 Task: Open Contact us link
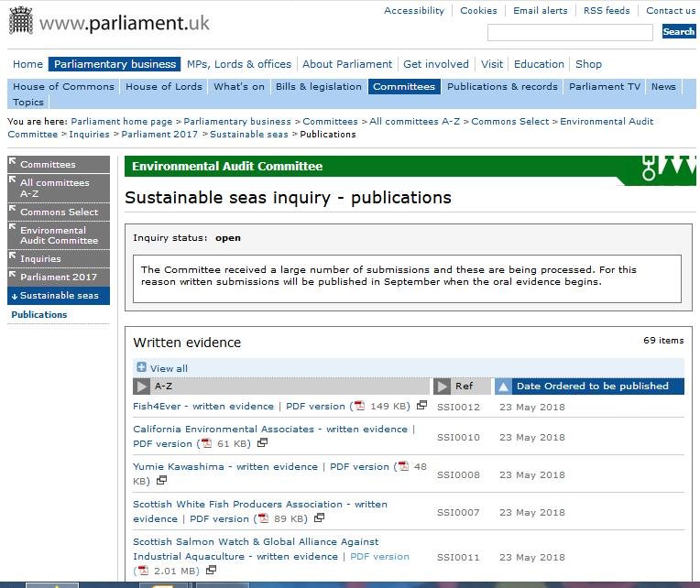pyautogui.click(x=671, y=11)
